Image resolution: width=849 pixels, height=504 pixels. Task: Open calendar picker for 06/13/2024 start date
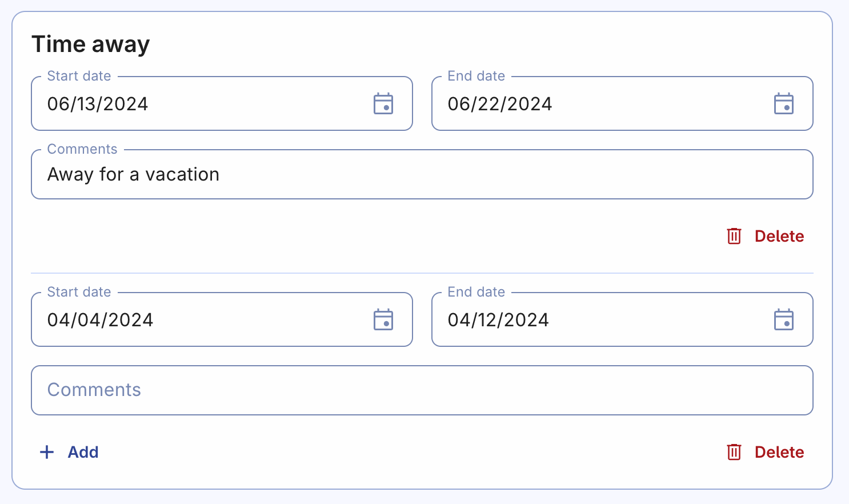(383, 104)
